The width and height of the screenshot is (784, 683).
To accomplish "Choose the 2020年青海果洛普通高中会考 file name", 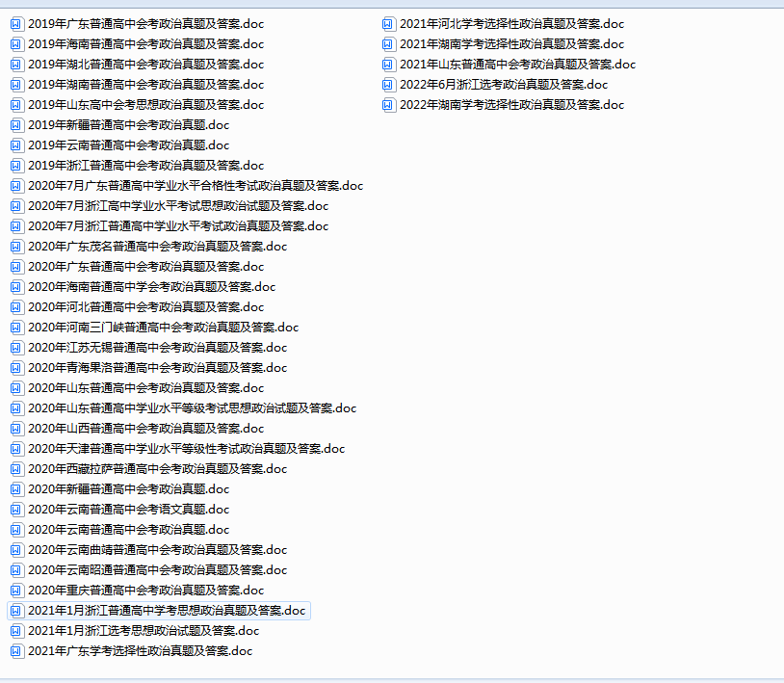I will click(x=157, y=367).
